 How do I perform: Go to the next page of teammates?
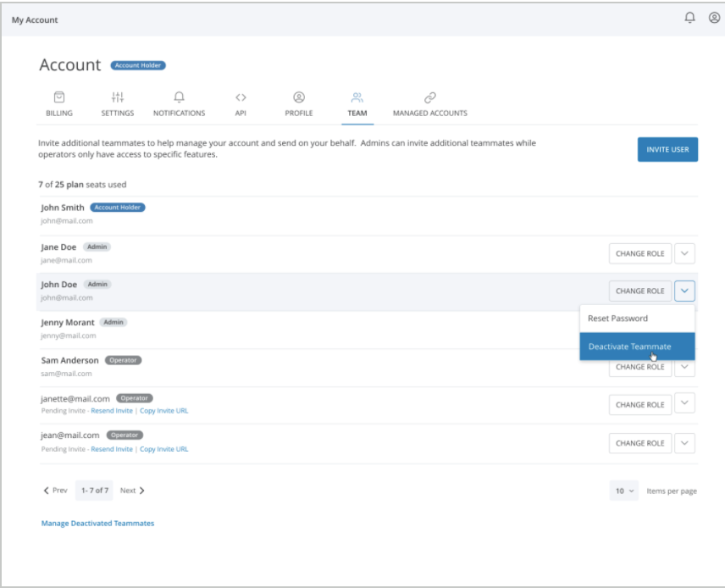click(132, 491)
